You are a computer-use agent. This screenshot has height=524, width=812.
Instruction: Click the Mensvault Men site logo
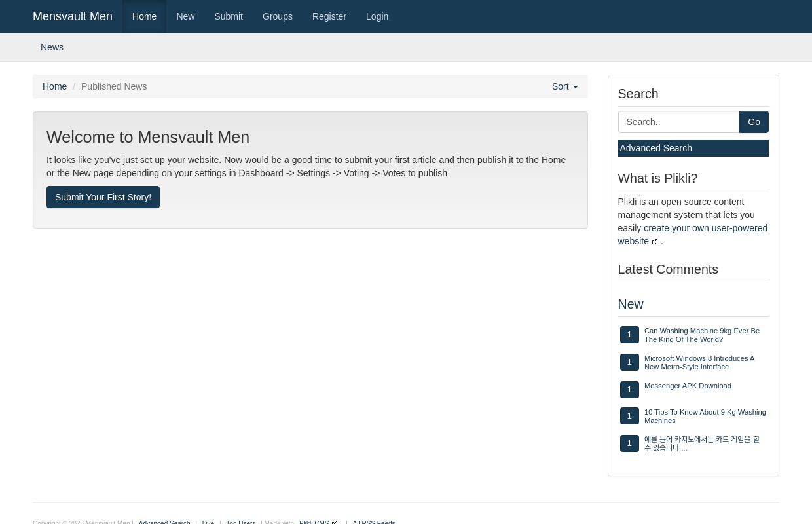pyautogui.click(x=73, y=16)
